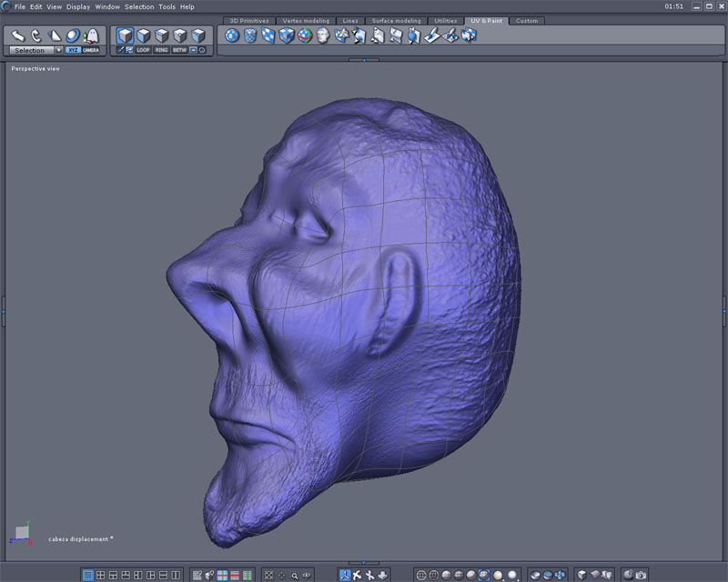Pick the rotate manipulator tool
Image resolution: width=728 pixels, height=582 pixels.
click(37, 35)
